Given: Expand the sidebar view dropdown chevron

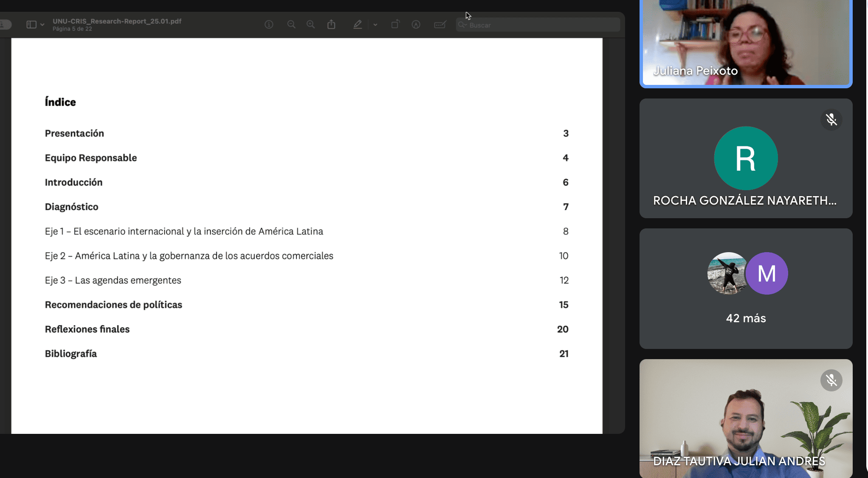Looking at the screenshot, I should pyautogui.click(x=42, y=25).
